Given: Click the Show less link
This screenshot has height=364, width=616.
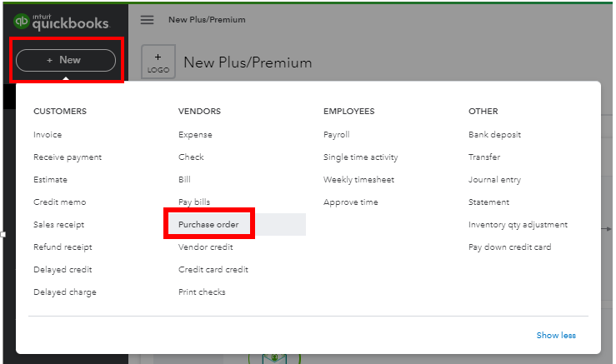Looking at the screenshot, I should click(x=556, y=336).
